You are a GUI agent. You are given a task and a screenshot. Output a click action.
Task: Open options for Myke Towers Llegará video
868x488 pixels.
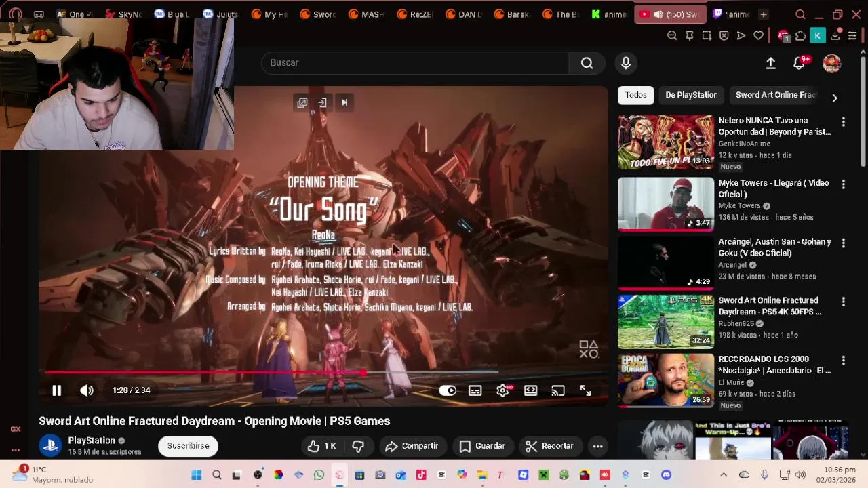click(844, 184)
